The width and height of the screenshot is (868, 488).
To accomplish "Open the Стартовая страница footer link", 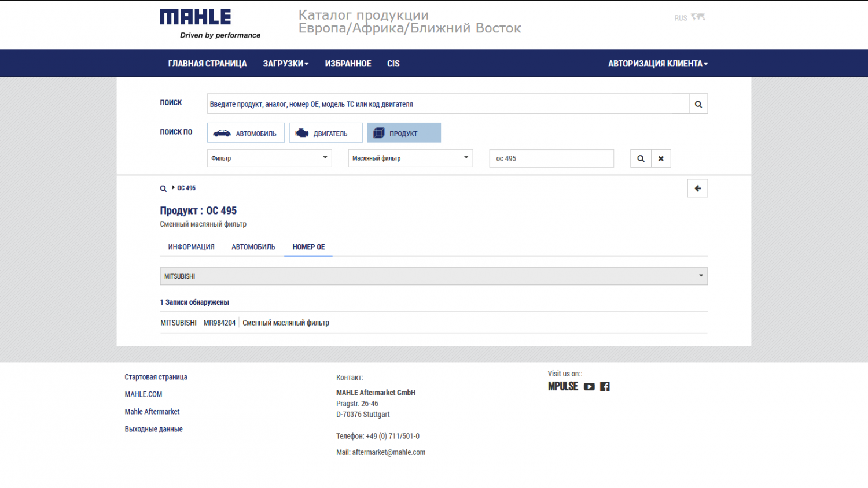I will [156, 377].
